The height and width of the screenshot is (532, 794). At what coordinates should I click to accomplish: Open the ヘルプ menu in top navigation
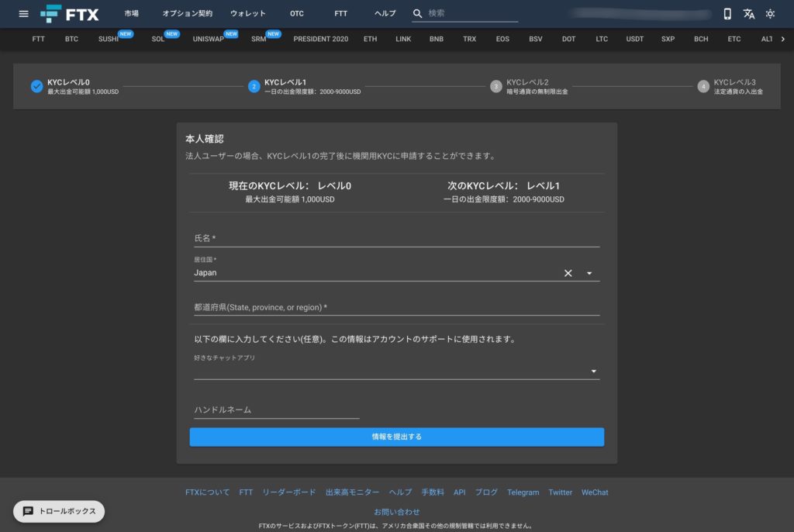(x=385, y=14)
